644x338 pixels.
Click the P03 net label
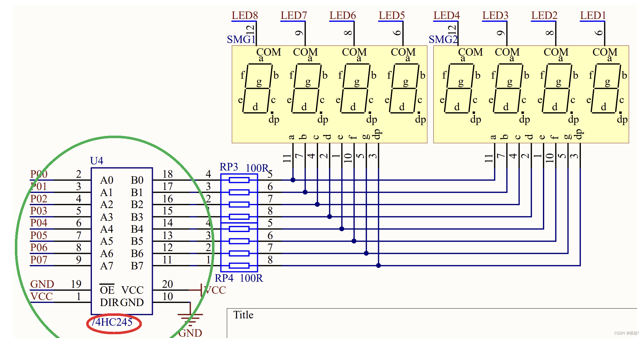pos(39,211)
